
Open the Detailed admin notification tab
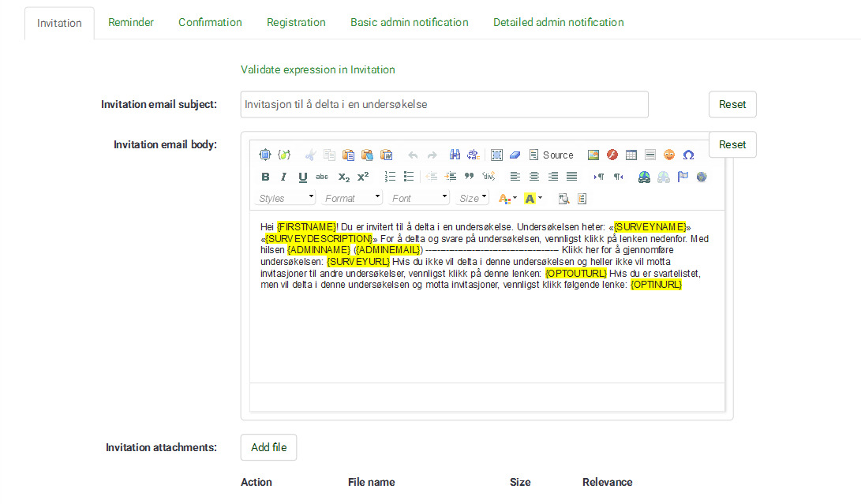click(x=558, y=23)
